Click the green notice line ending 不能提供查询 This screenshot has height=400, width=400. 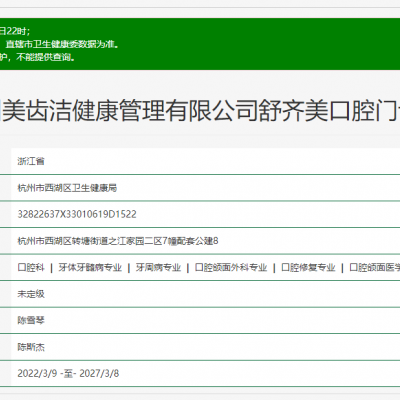point(37,57)
